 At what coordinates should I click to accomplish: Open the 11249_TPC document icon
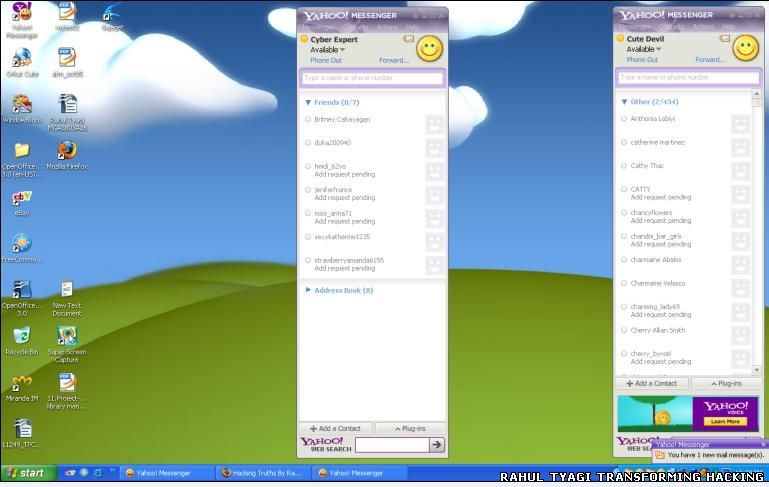click(x=22, y=433)
